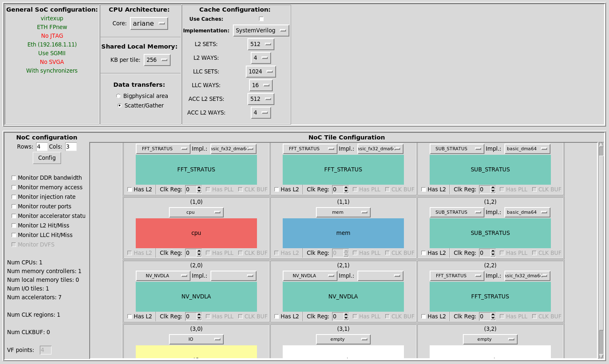
Task: Click the yellow IO tile block
Action: coord(196,352)
